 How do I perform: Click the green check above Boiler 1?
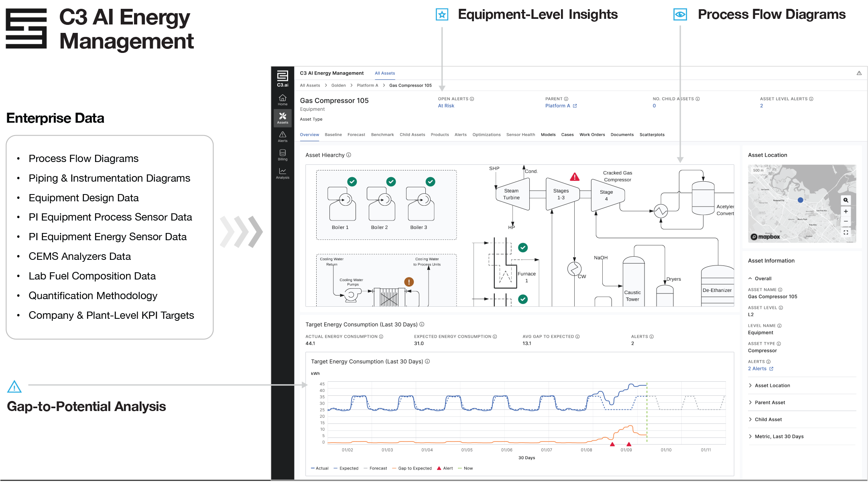(x=352, y=182)
